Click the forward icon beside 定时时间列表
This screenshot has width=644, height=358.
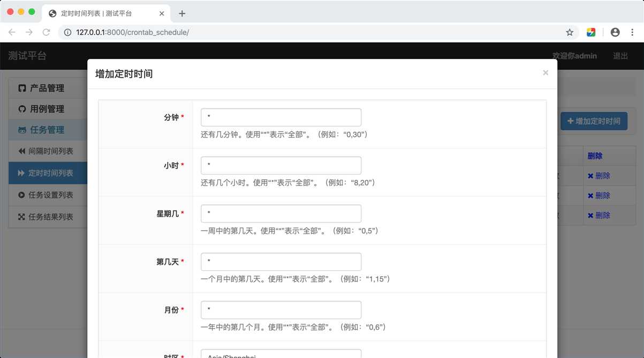coord(21,173)
